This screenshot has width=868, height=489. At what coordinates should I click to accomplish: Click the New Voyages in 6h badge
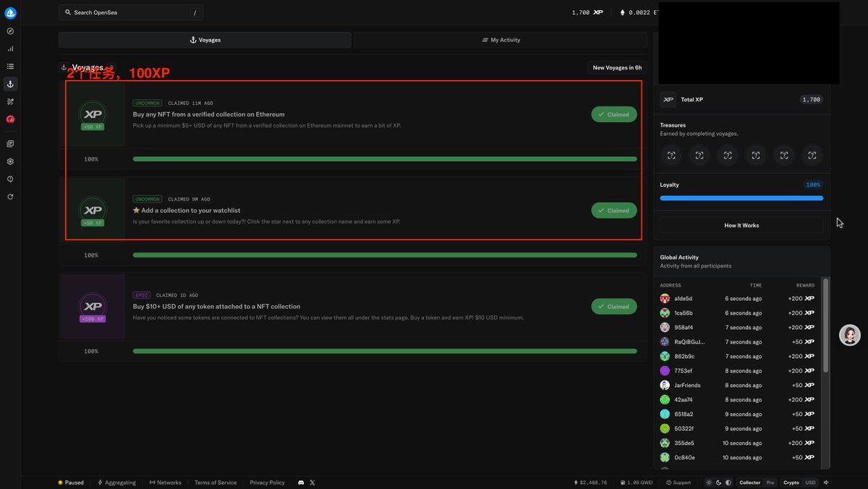(617, 68)
